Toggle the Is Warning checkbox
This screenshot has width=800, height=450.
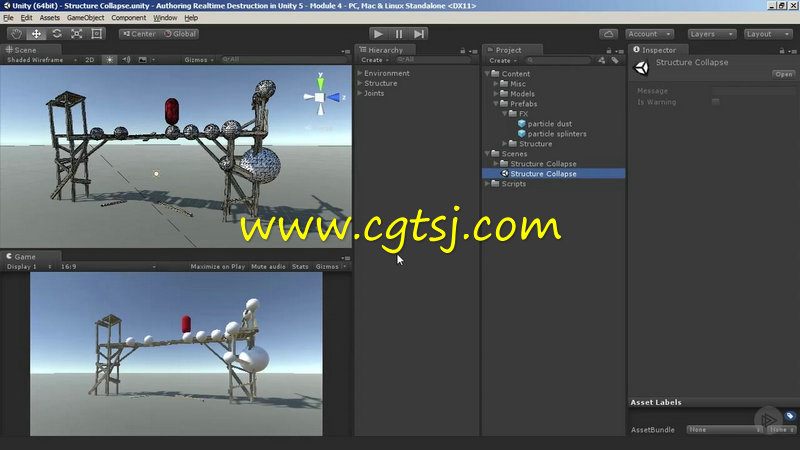716,102
